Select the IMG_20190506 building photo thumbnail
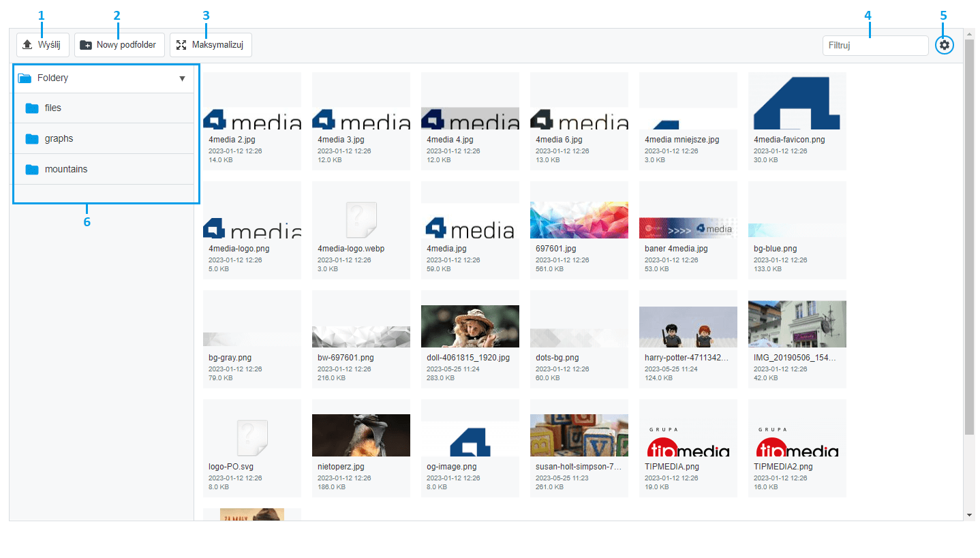This screenshot has height=558, width=980. point(797,324)
